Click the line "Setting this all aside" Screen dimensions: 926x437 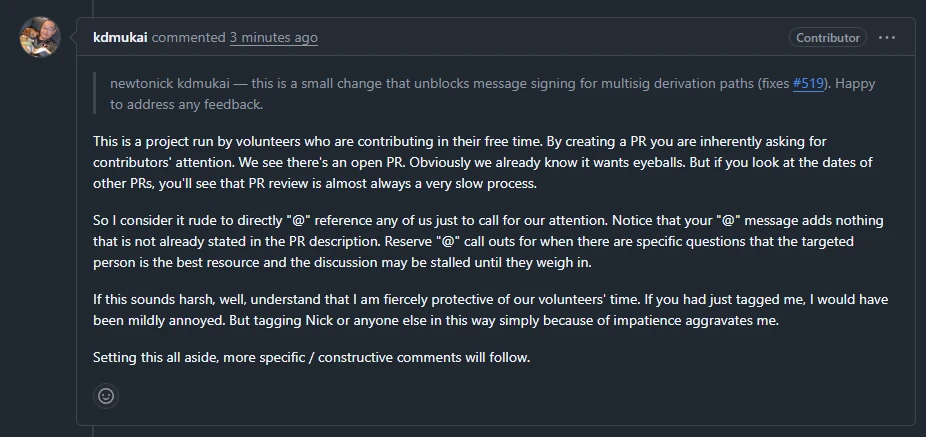310,357
